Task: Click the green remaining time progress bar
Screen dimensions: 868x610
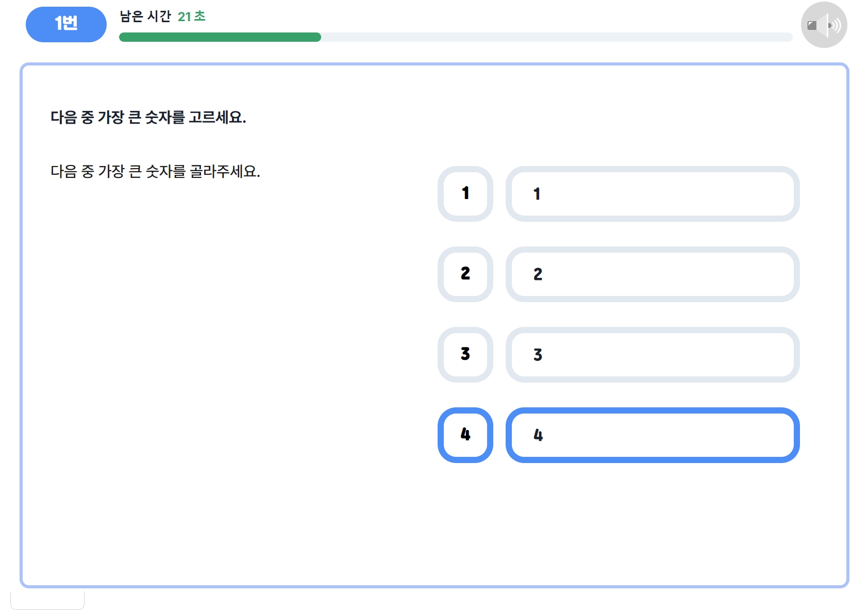Action: coord(220,37)
